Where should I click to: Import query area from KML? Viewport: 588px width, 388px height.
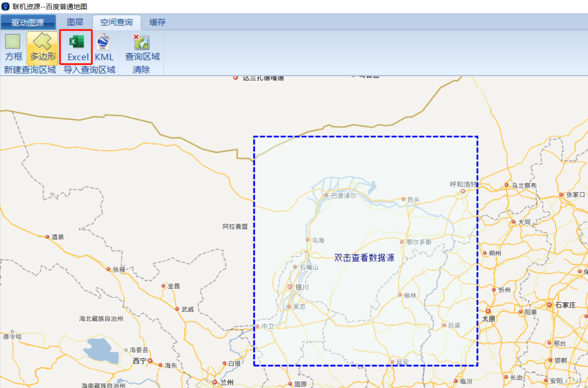[x=104, y=48]
